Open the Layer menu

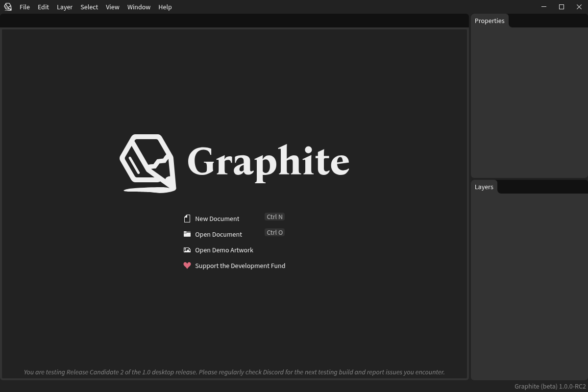pyautogui.click(x=64, y=7)
